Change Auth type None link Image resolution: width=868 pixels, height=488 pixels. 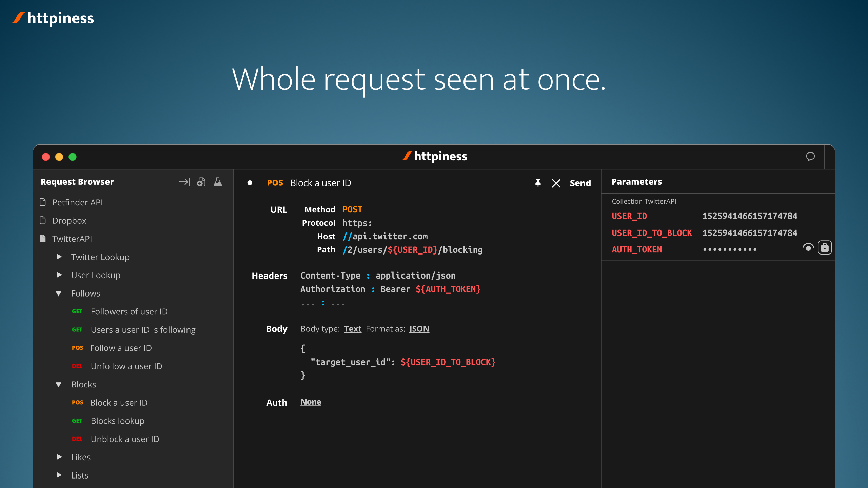[x=311, y=402]
